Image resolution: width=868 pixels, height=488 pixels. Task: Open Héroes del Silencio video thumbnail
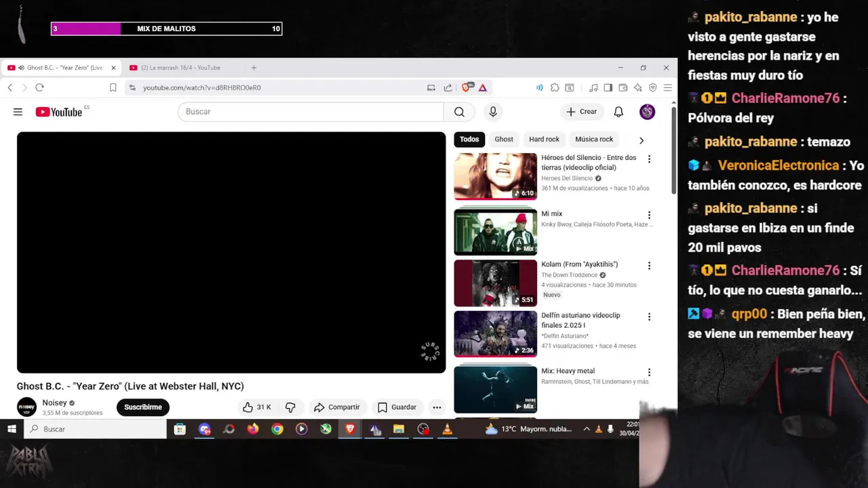(495, 176)
